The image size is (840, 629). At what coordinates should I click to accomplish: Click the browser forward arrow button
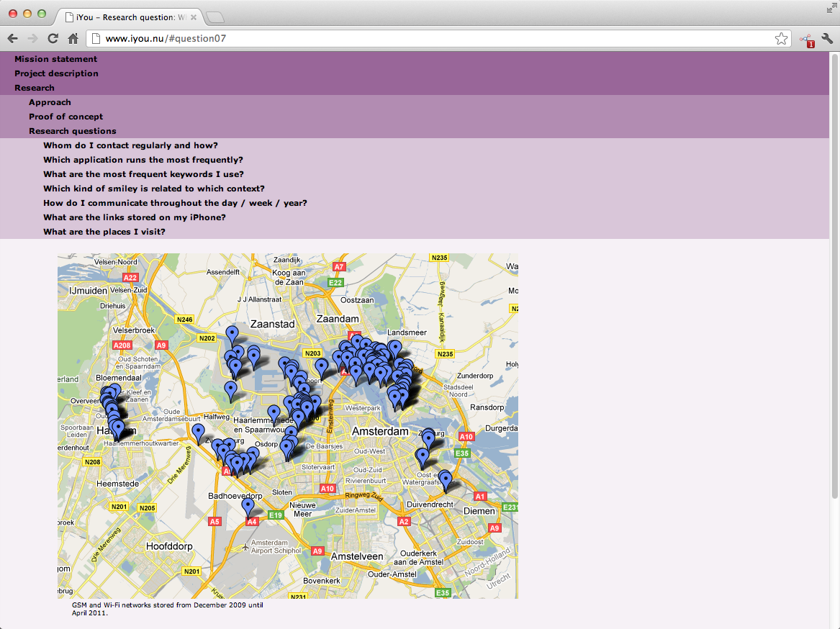32,39
